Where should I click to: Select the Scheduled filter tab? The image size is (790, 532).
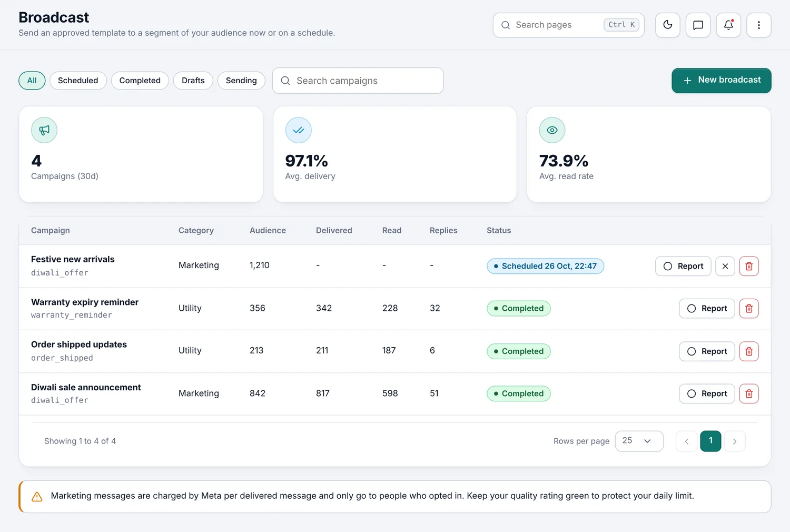coord(78,81)
